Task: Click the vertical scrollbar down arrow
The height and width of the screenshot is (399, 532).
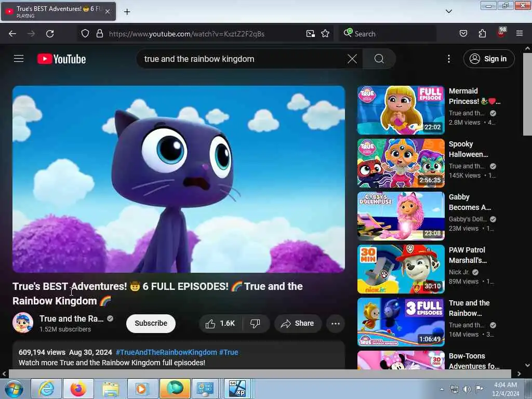Action: 527,365
